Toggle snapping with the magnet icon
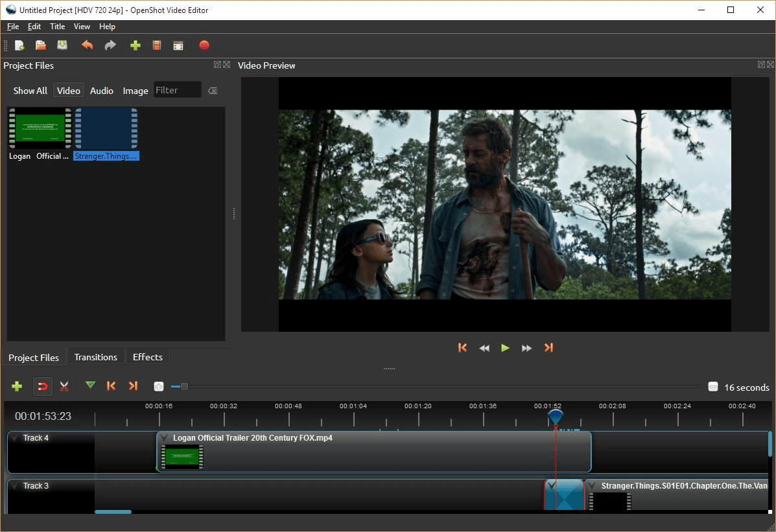This screenshot has height=532, width=776. click(x=41, y=386)
